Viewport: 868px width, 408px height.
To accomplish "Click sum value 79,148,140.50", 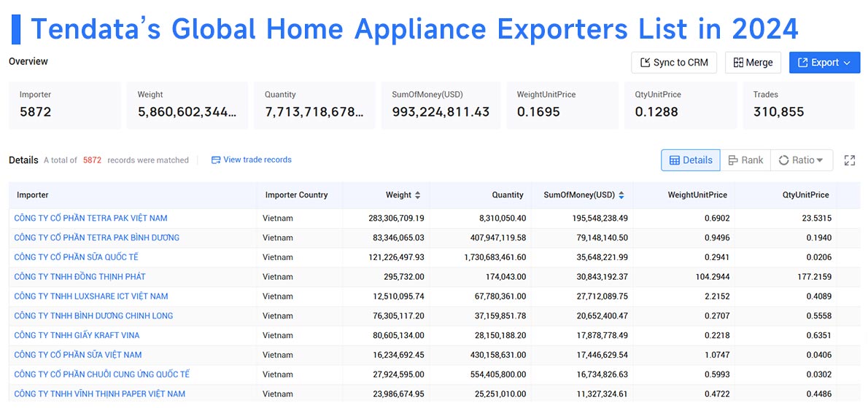I will (602, 238).
